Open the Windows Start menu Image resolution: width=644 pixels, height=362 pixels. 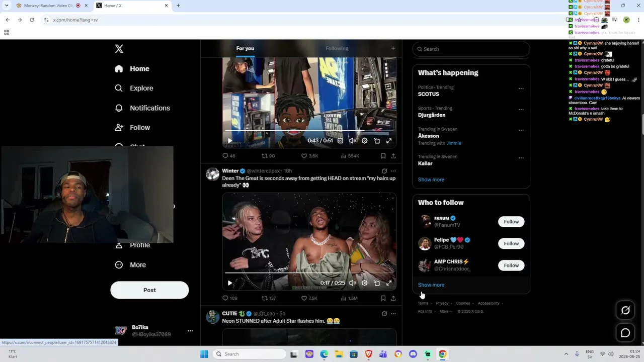pyautogui.click(x=204, y=354)
